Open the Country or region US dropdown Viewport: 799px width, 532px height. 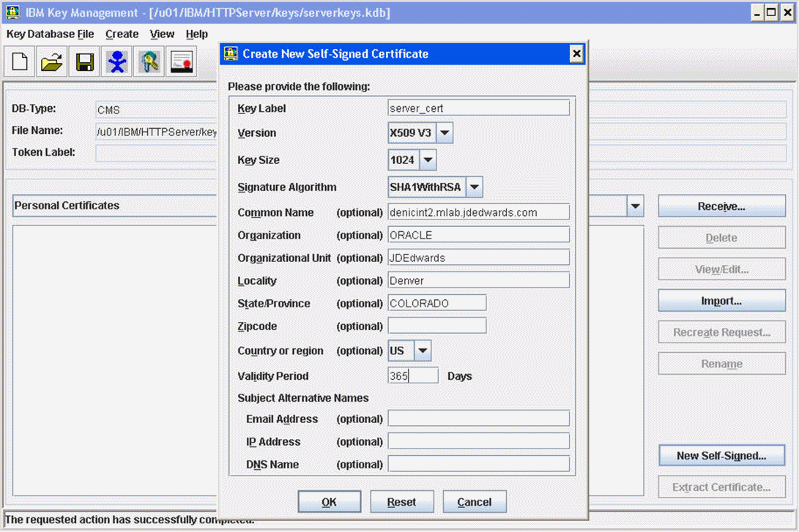pos(423,351)
